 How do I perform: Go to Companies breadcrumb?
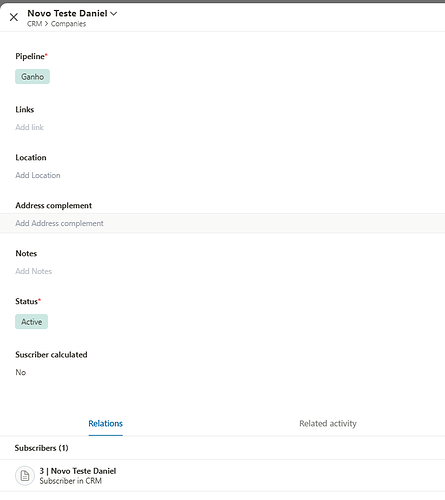click(68, 24)
